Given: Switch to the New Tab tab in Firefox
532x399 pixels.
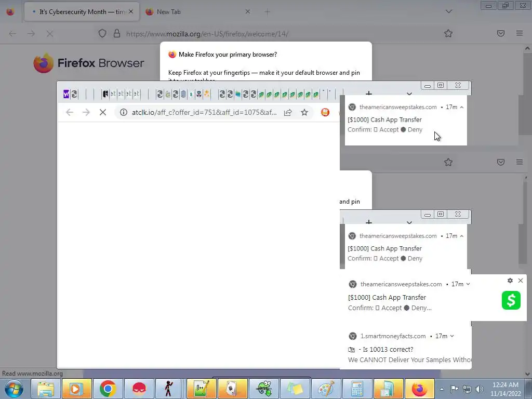Looking at the screenshot, I should point(197,12).
